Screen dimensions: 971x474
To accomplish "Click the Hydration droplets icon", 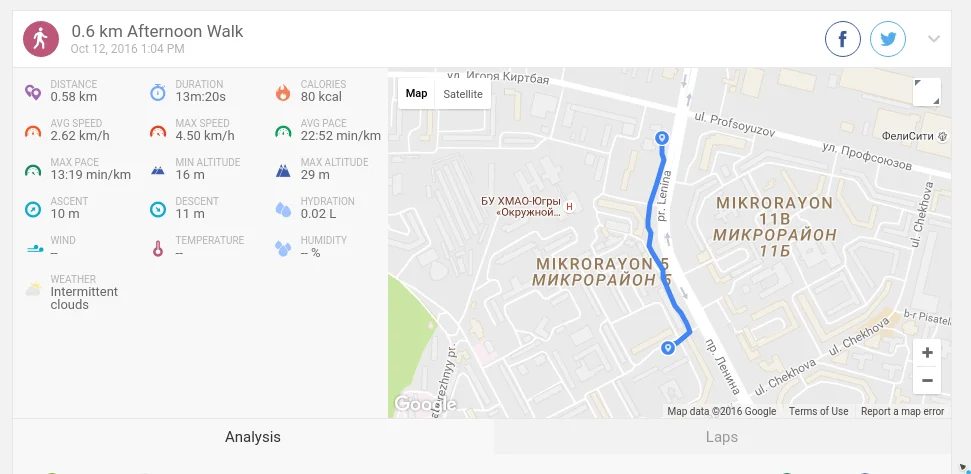I will coord(283,209).
